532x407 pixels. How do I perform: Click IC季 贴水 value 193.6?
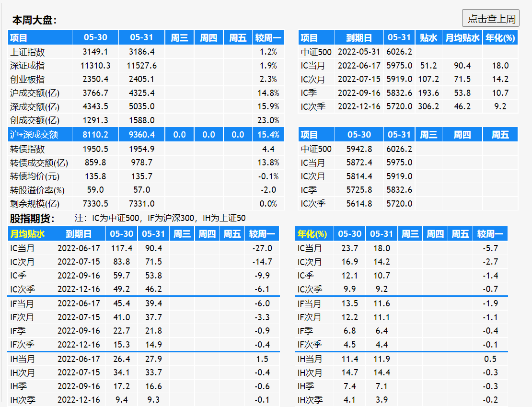428,93
